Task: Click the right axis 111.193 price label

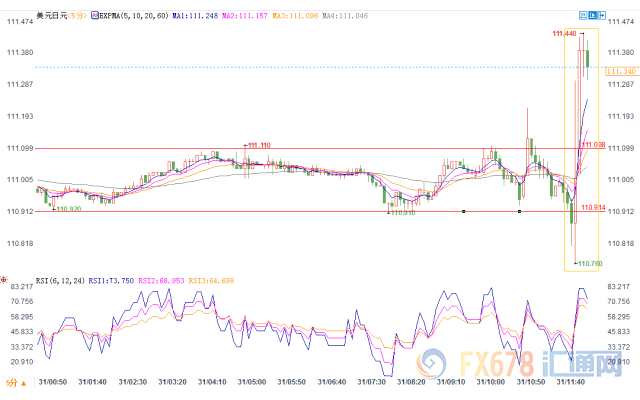Action: coord(621,116)
